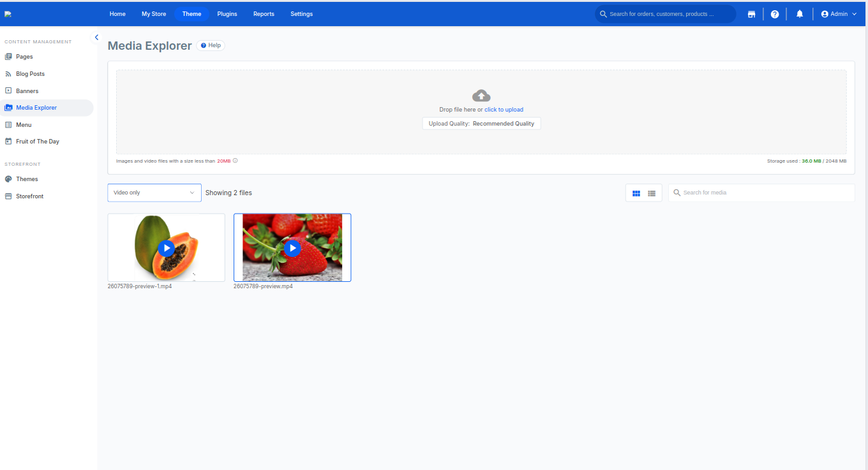
Task: Focus the global orders search box
Action: coord(666,14)
